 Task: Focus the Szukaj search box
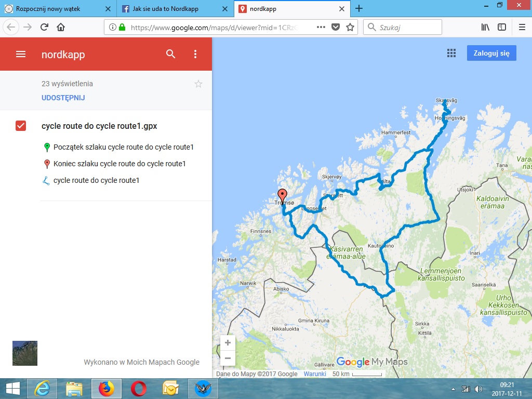[403, 27]
